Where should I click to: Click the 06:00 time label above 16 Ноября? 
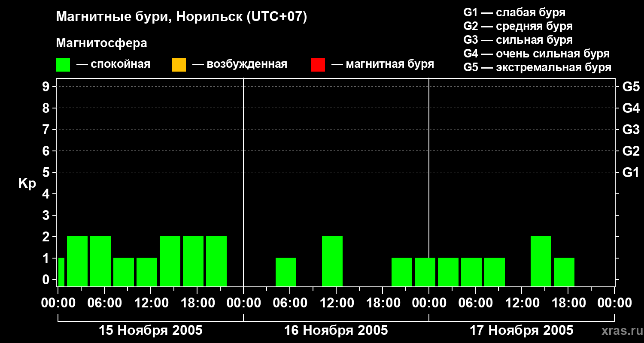[x=290, y=303]
